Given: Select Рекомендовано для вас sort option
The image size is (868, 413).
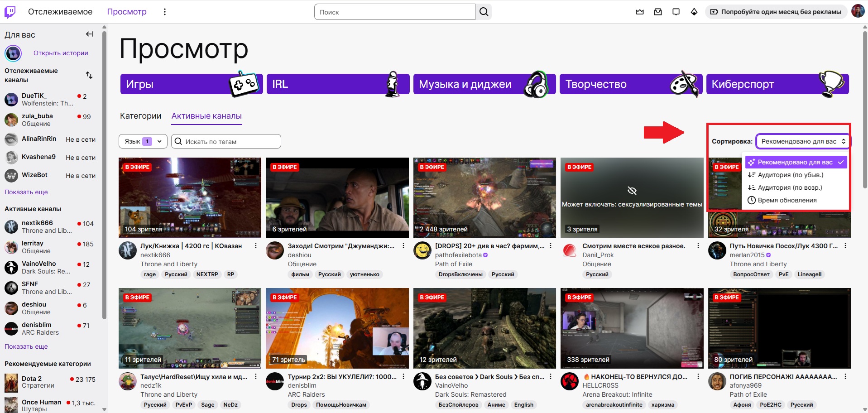Looking at the screenshot, I should click(x=796, y=162).
